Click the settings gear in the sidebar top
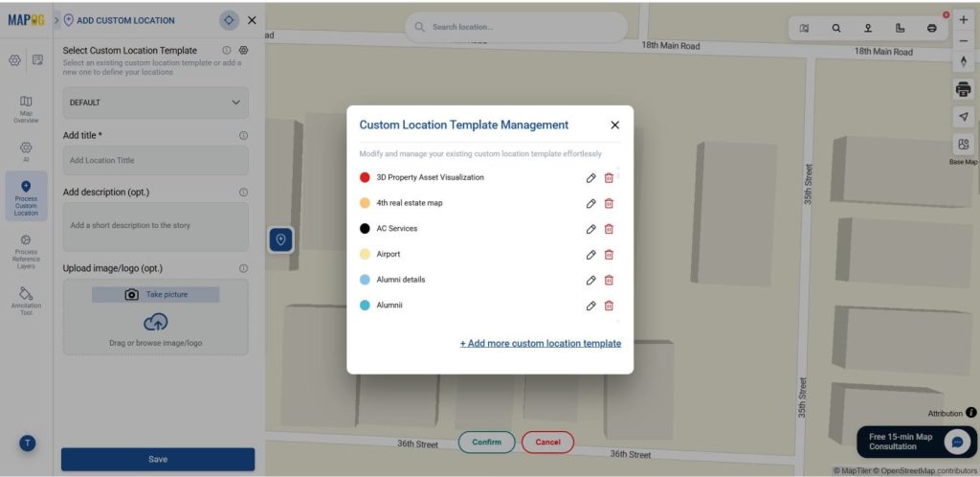980x477 pixels. (x=15, y=60)
